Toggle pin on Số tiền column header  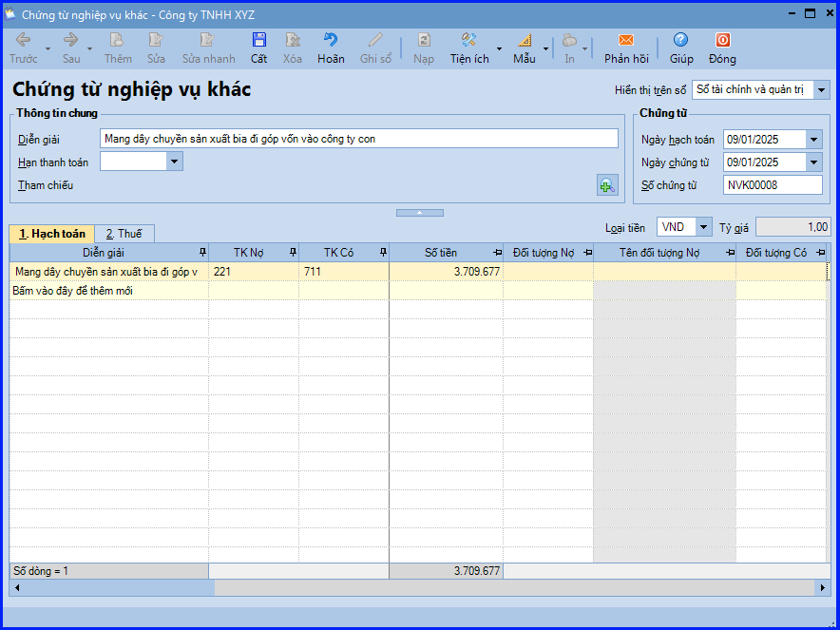496,252
